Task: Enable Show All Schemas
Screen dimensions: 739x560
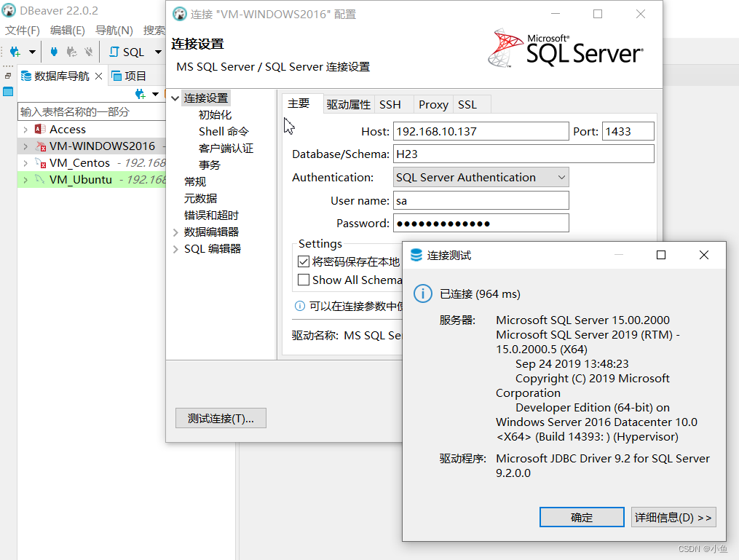Action: (x=303, y=280)
